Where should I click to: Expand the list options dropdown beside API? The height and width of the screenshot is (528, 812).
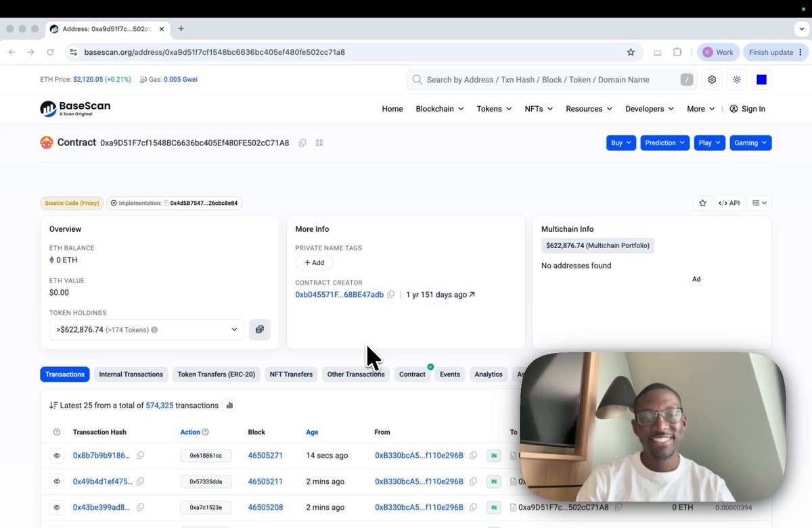point(759,203)
